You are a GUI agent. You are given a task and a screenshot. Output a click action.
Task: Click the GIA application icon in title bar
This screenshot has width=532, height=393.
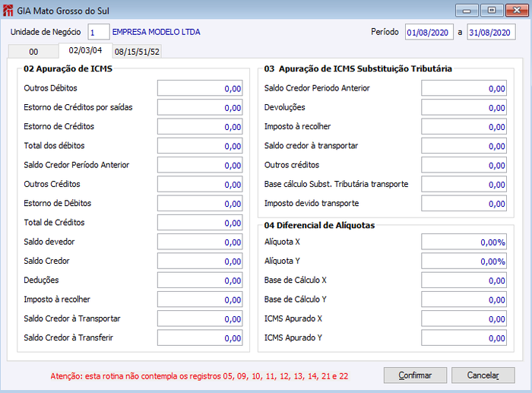(8, 11)
